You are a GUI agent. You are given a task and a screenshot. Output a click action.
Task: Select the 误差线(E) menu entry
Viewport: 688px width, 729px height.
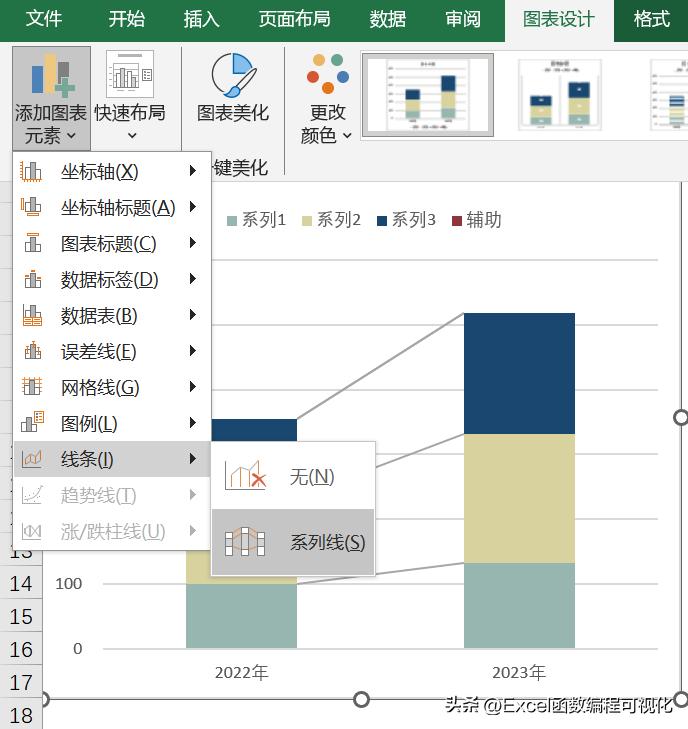[112, 351]
